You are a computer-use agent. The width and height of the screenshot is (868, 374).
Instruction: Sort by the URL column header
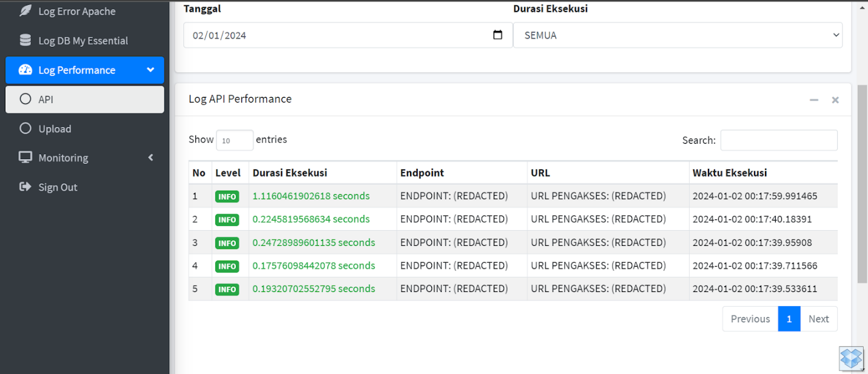click(x=608, y=172)
